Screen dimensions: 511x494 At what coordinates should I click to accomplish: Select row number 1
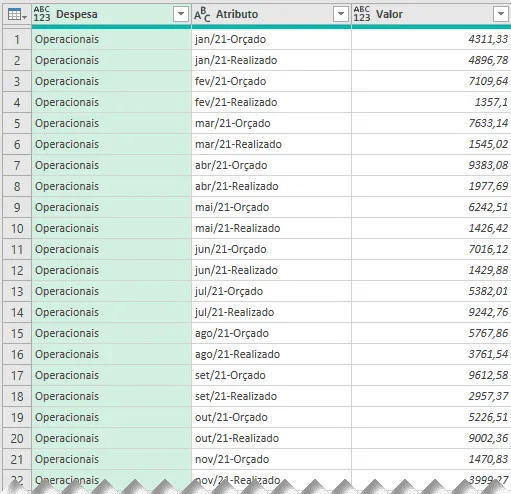tap(17, 39)
